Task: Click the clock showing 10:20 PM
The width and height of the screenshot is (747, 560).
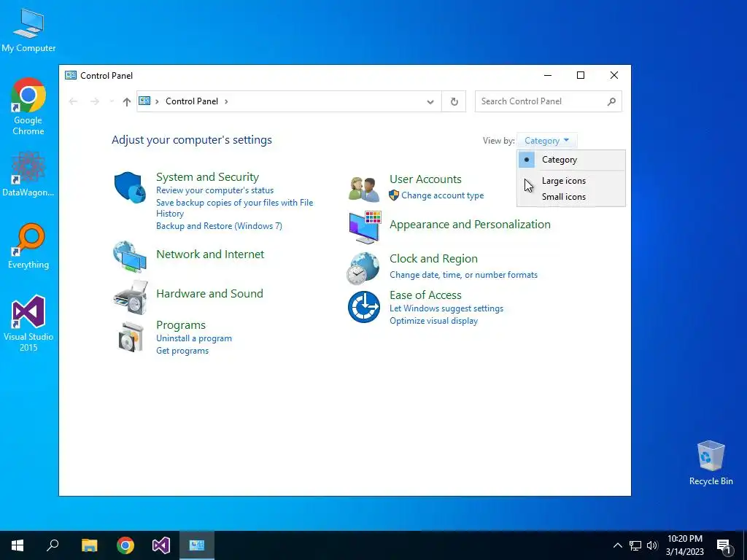Action: pyautogui.click(x=684, y=539)
